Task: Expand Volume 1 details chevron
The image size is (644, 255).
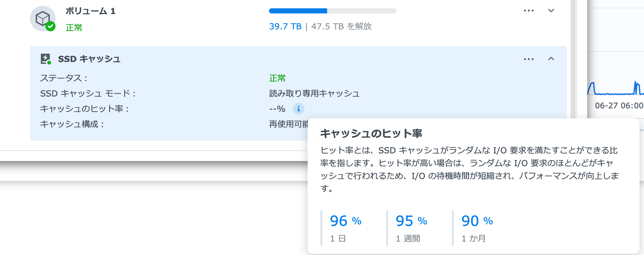Action: tap(551, 11)
